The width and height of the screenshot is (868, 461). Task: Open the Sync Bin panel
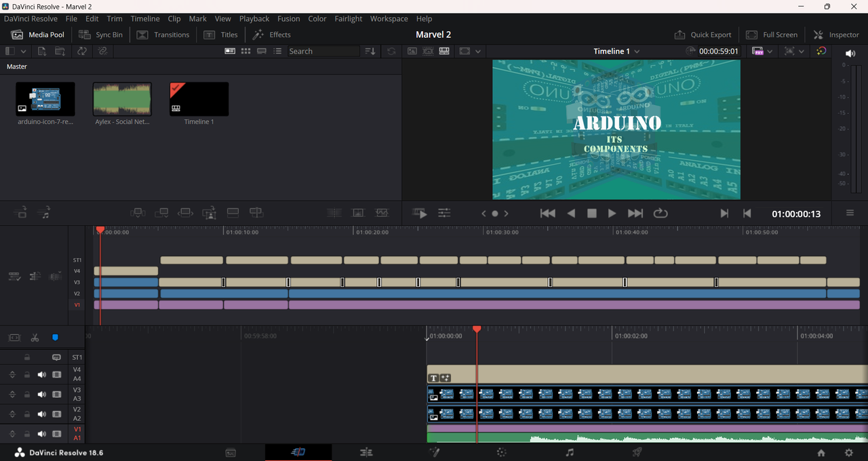point(101,35)
